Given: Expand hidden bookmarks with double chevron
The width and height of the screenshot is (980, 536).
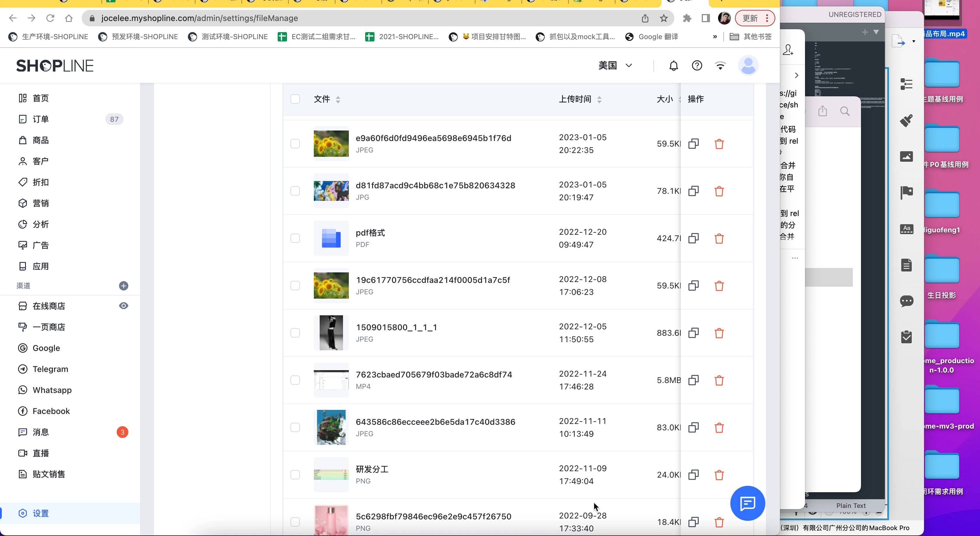Looking at the screenshot, I should (x=715, y=36).
